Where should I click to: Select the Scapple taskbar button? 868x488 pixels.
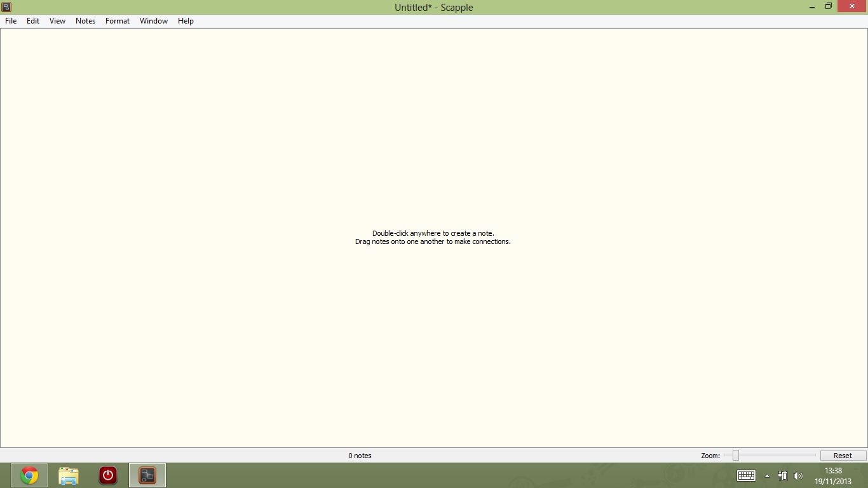coord(147,475)
